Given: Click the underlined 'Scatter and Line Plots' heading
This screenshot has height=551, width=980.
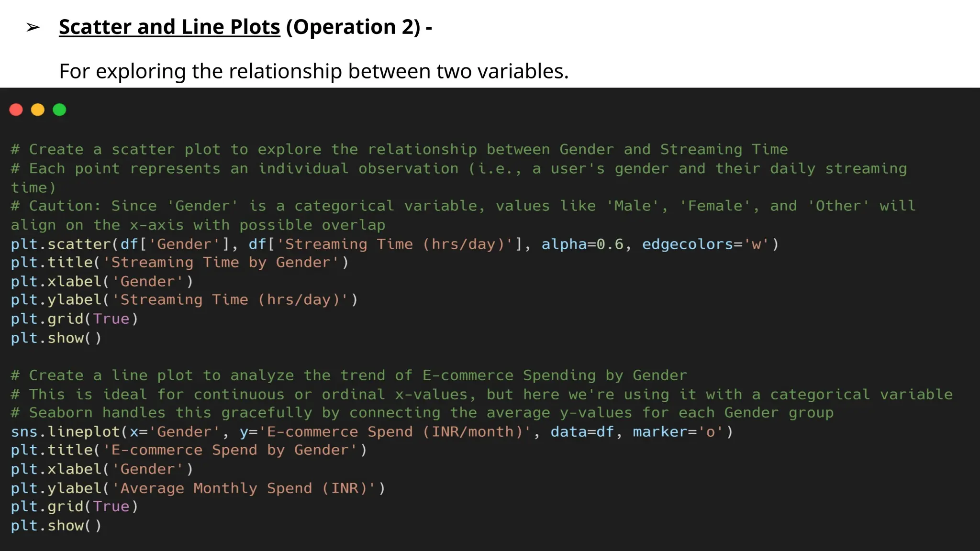Looking at the screenshot, I should 169,27.
